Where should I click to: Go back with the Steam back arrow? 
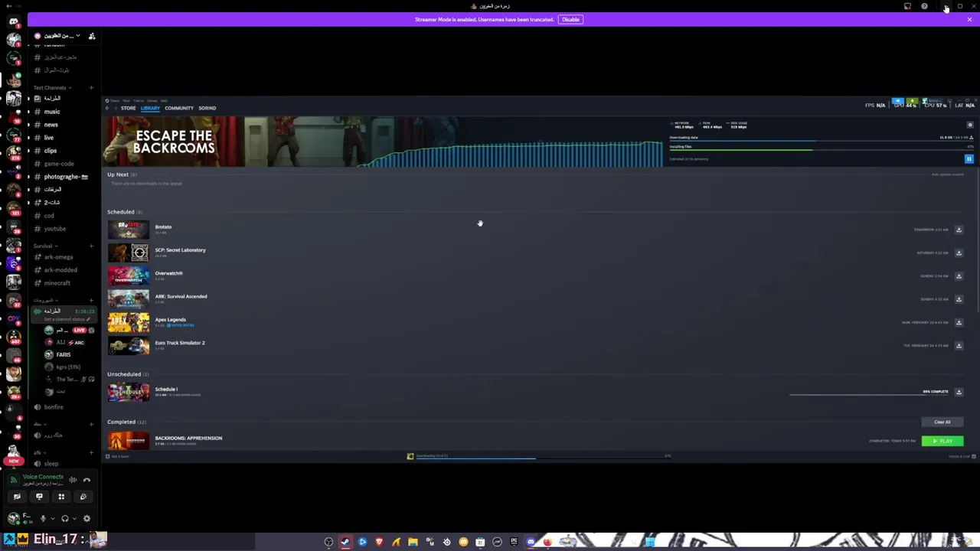[x=108, y=108]
